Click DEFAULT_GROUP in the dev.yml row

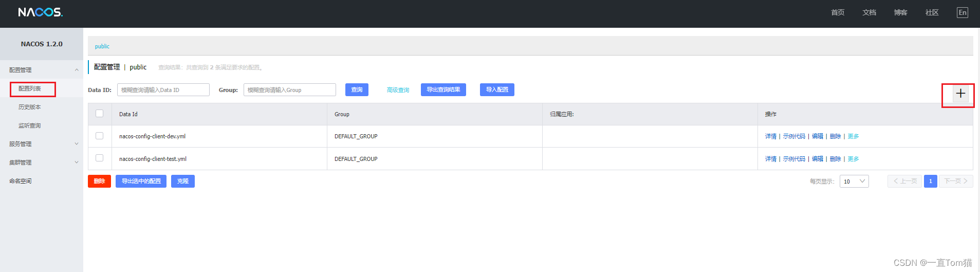[x=356, y=136]
